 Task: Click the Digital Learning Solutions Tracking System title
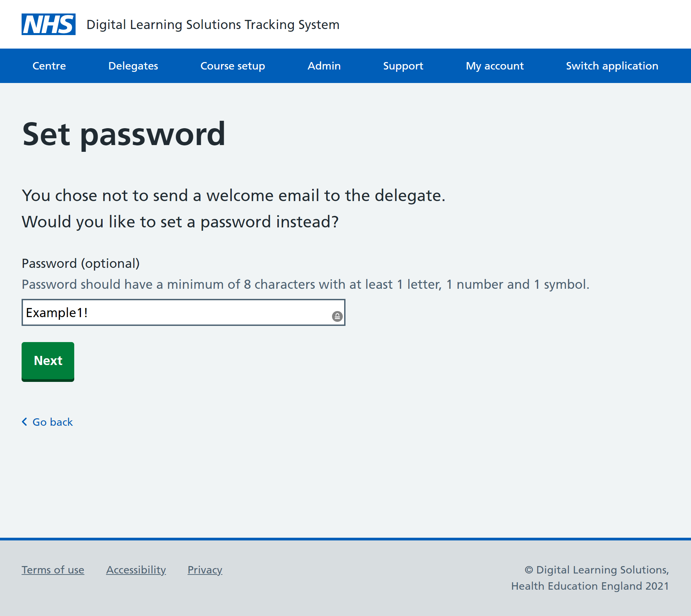213,25
